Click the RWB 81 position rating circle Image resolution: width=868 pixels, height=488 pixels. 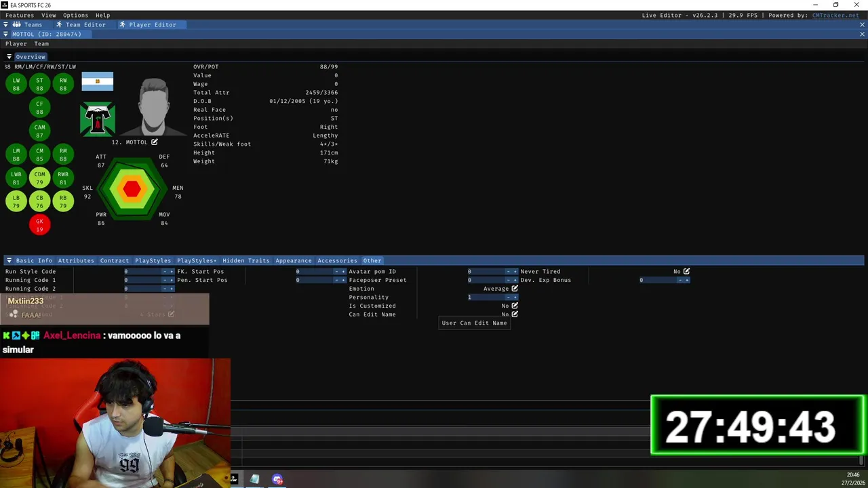[x=63, y=178]
